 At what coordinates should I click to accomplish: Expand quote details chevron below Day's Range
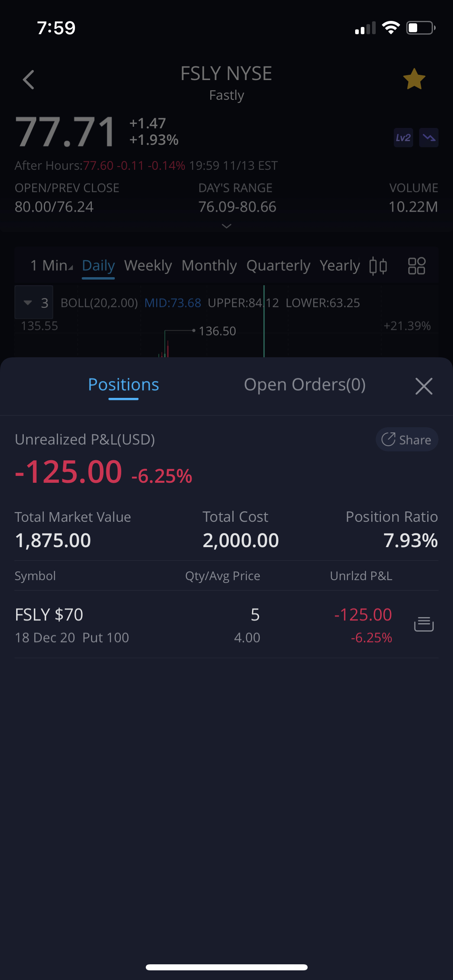click(x=227, y=226)
